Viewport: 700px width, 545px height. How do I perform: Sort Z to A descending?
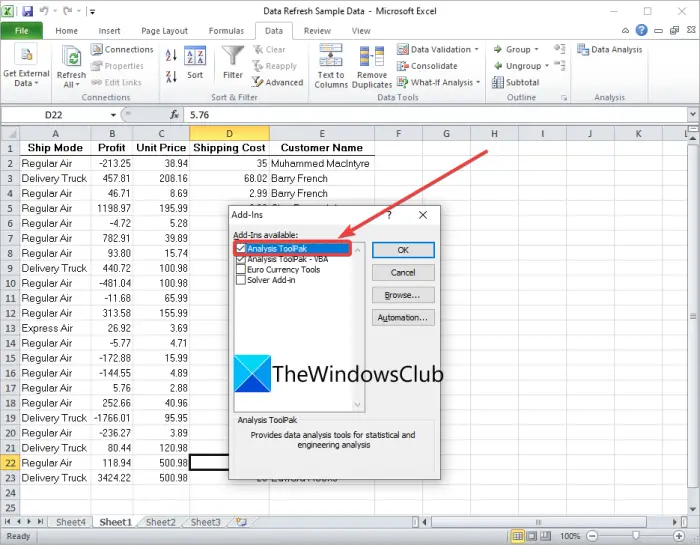[171, 76]
